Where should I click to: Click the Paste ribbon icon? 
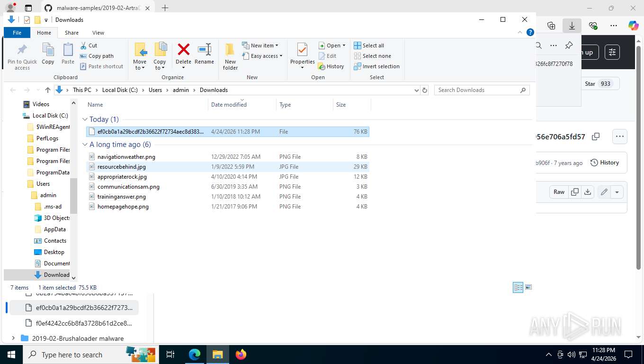[x=68, y=54]
